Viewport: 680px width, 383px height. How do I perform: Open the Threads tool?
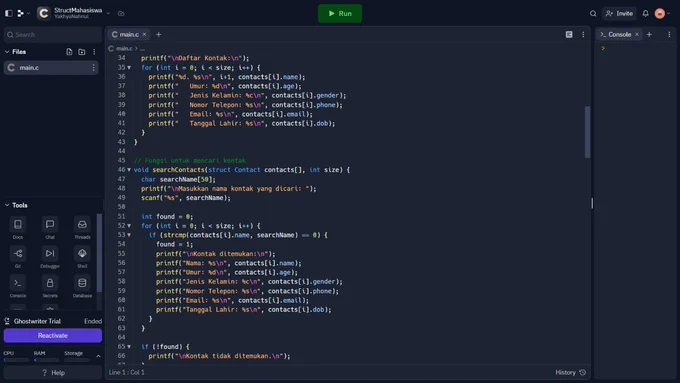click(x=82, y=228)
